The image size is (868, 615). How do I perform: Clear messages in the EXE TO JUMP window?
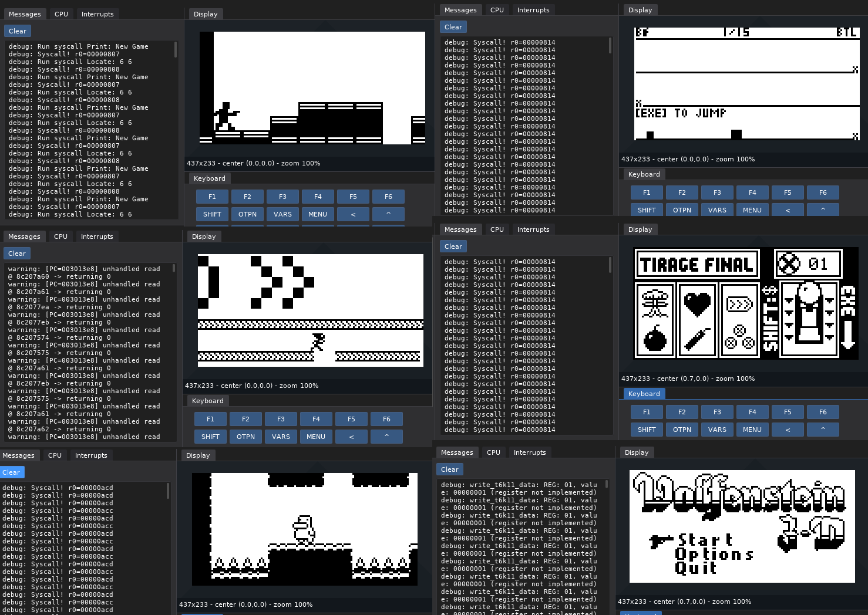[x=453, y=27]
